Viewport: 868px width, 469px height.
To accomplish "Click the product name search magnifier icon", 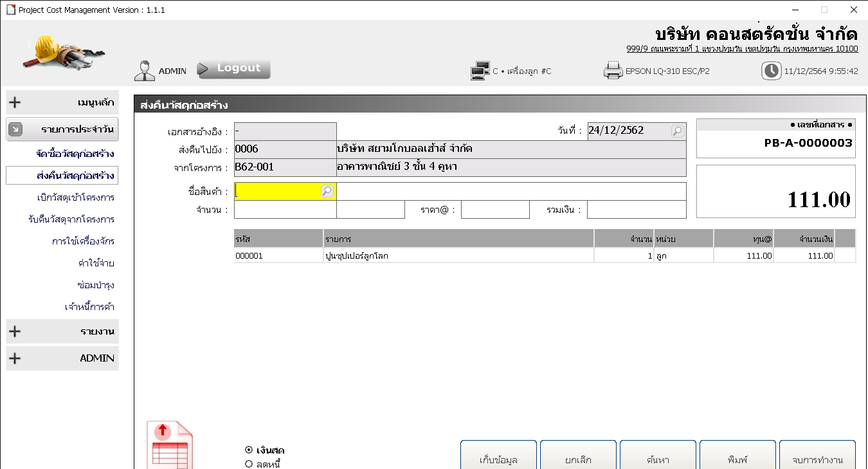I will [327, 191].
